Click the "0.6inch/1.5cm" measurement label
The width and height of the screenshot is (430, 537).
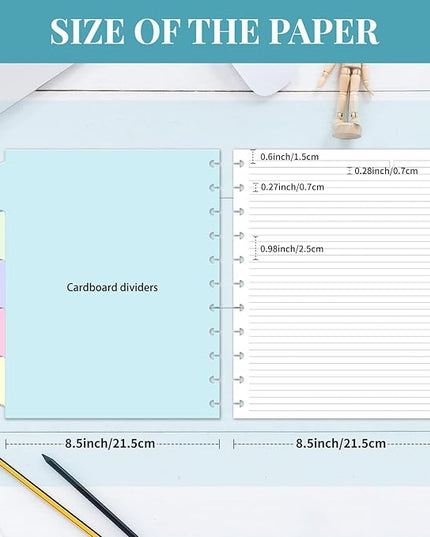pos(289,157)
